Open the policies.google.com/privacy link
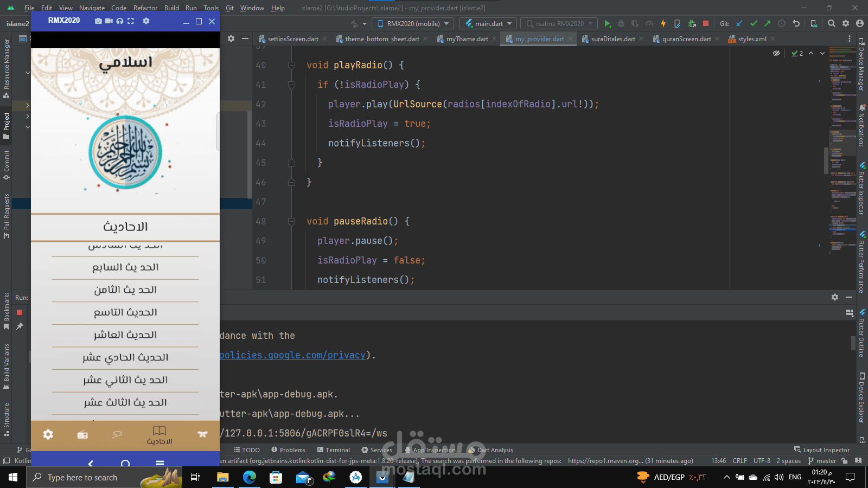 click(x=292, y=355)
